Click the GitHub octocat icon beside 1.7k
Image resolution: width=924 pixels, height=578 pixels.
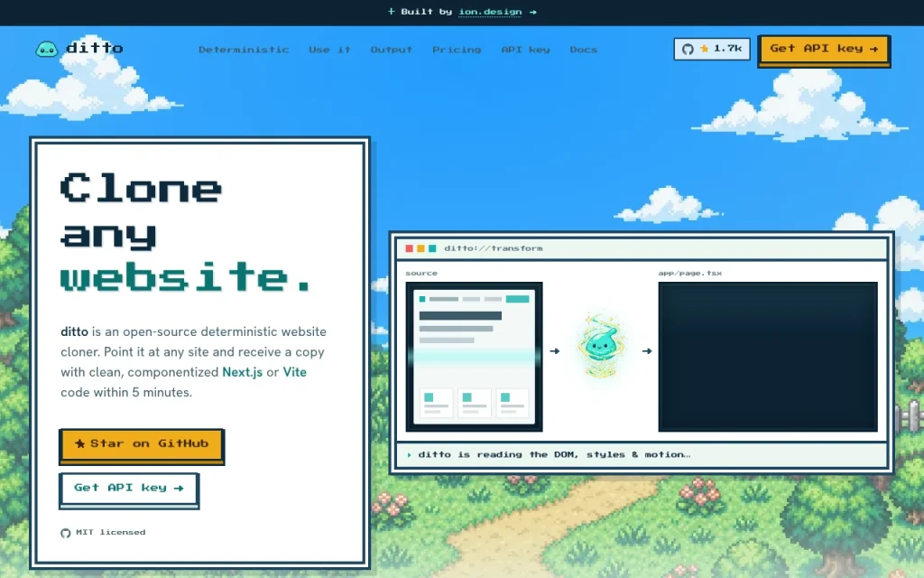(688, 49)
